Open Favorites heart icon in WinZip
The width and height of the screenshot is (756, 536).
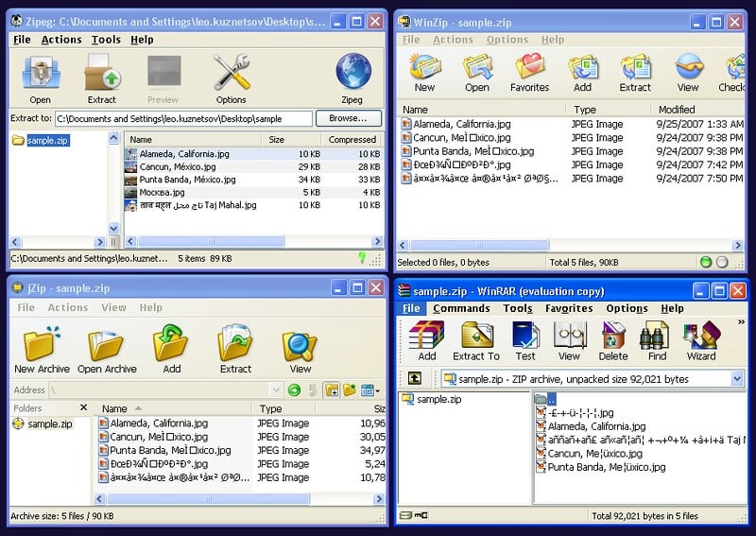pos(530,66)
